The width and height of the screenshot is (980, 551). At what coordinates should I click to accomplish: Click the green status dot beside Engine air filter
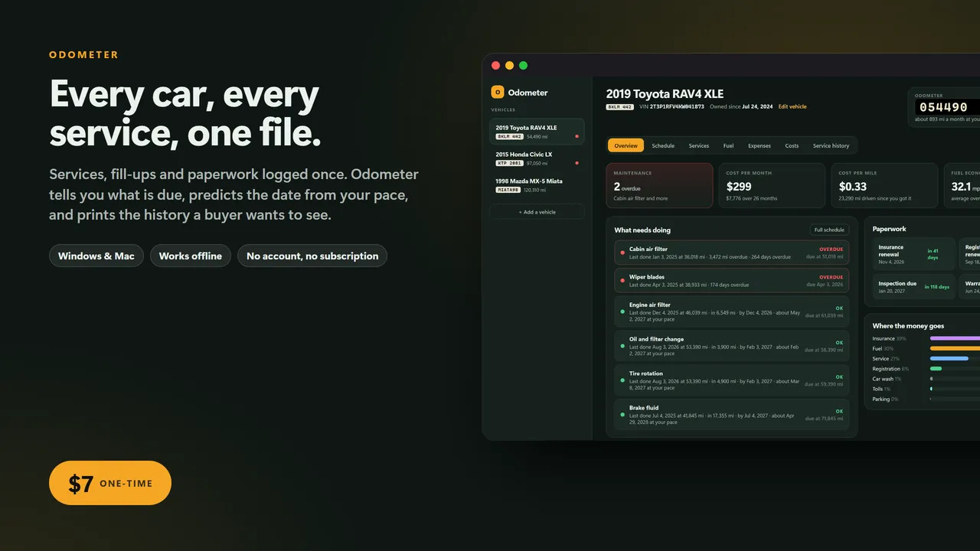point(622,311)
